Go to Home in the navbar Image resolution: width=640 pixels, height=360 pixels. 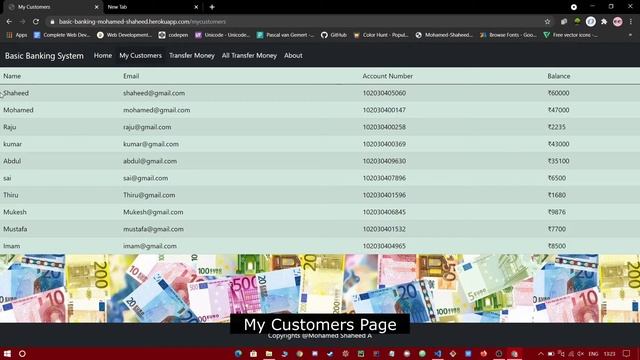pos(103,56)
